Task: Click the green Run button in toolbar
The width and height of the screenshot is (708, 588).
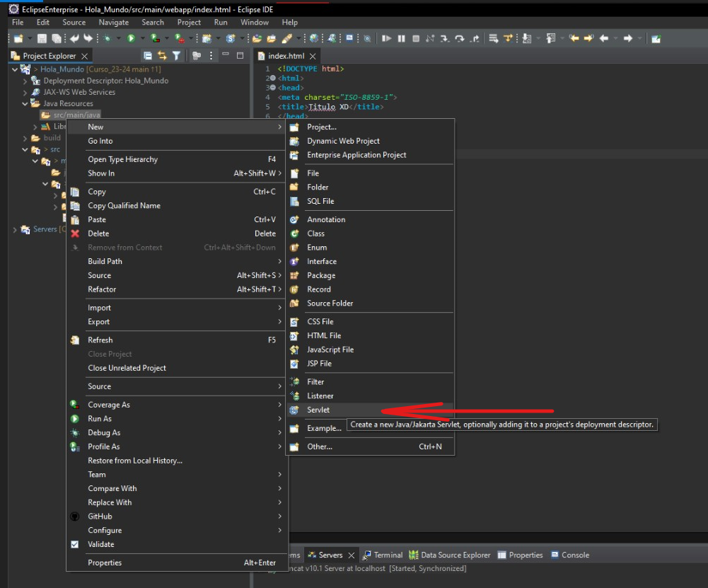Action: pos(131,38)
